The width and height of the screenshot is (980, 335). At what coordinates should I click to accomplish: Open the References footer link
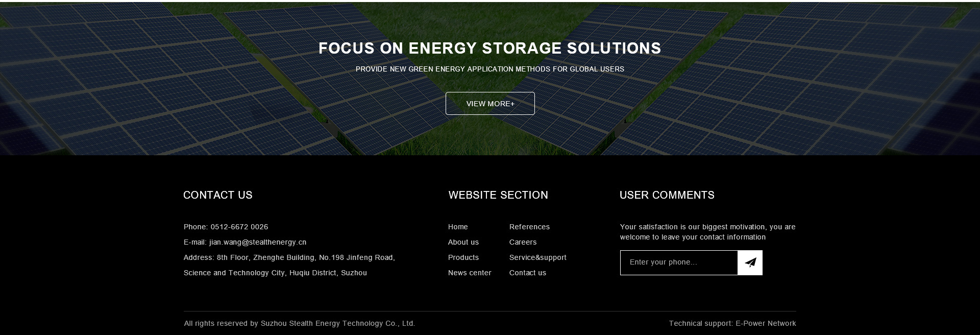point(529,227)
